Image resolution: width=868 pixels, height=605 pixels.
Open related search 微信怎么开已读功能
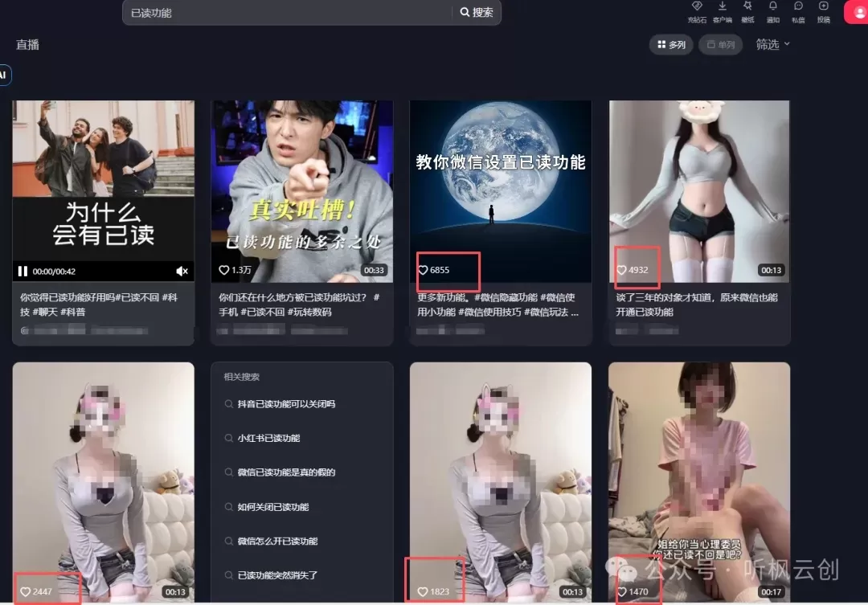(277, 542)
